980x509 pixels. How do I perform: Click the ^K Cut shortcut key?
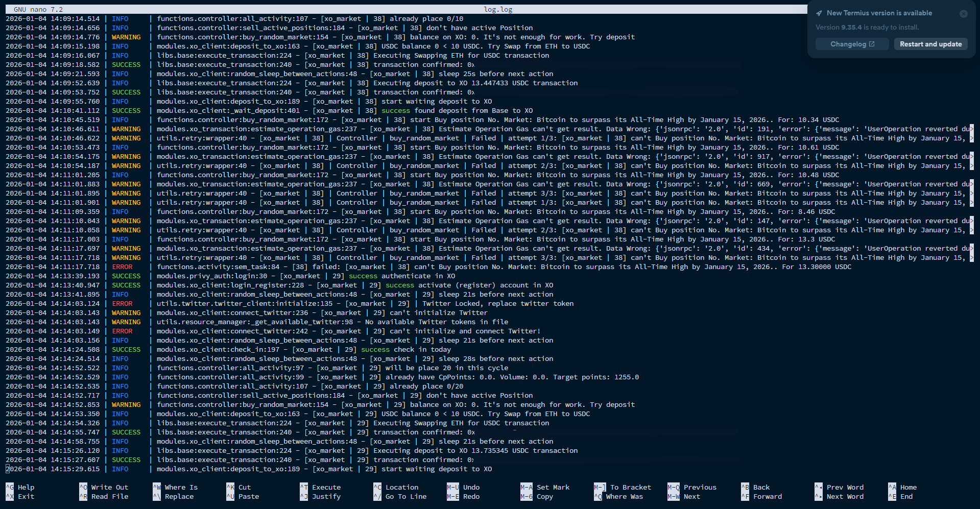[x=230, y=487]
